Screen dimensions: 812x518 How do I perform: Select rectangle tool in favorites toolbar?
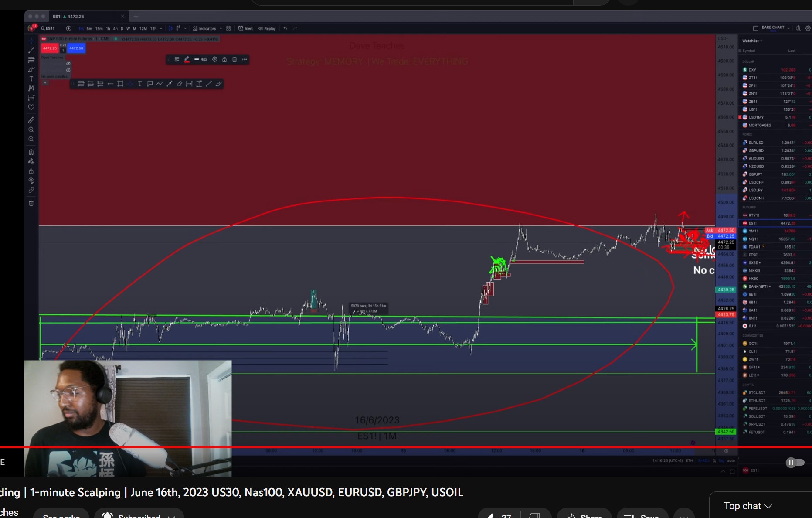point(120,84)
